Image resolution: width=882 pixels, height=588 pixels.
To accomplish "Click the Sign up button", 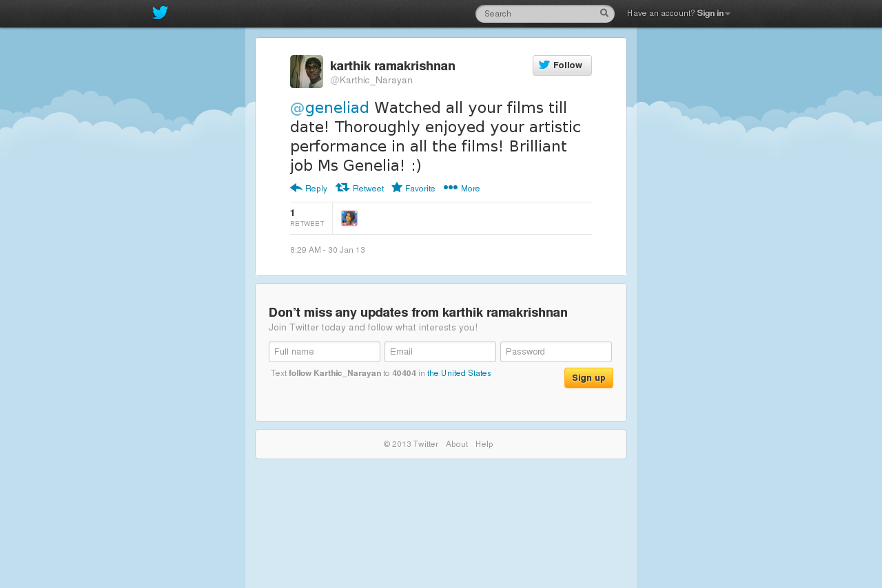I will [x=588, y=378].
